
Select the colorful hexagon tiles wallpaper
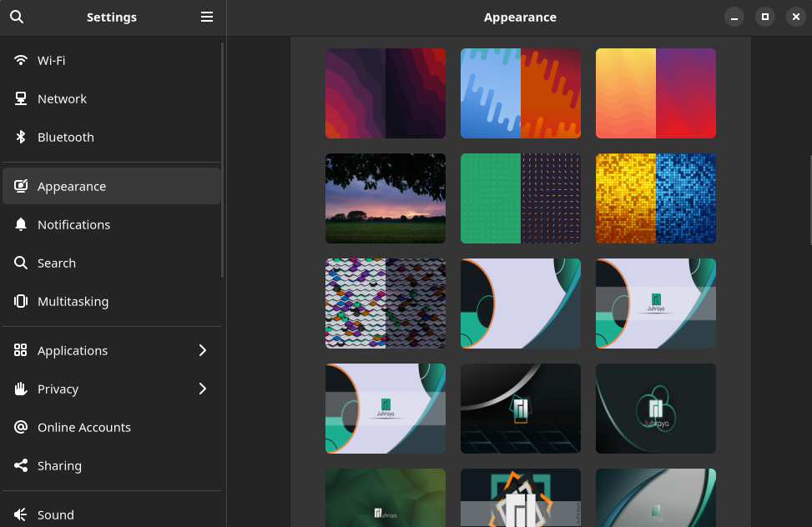click(386, 304)
